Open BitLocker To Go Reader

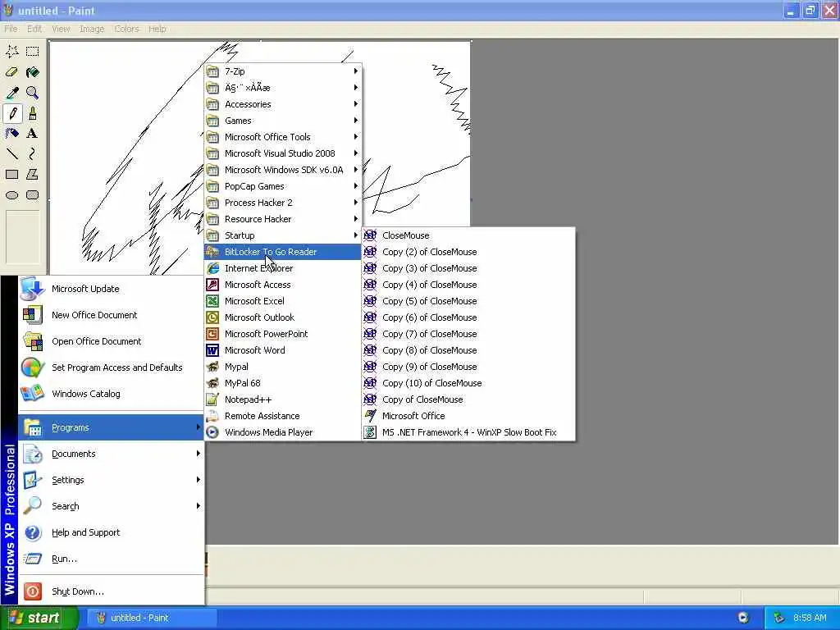[x=283, y=252]
